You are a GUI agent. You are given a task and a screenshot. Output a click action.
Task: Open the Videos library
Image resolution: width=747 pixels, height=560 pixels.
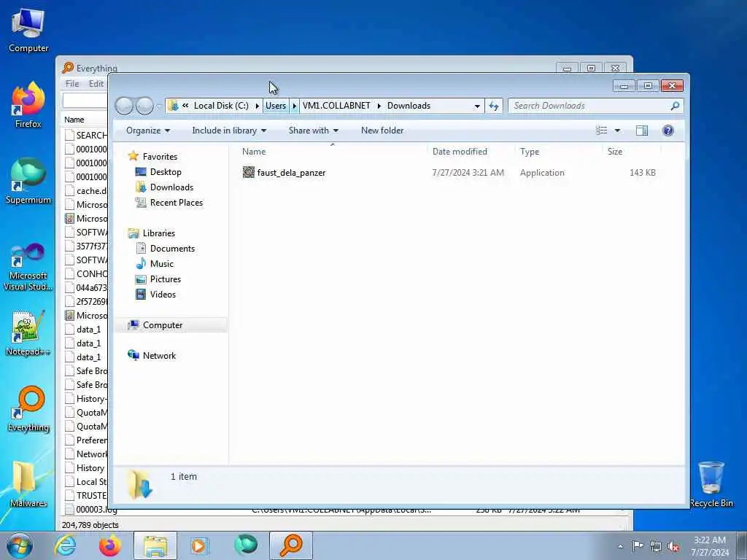[155, 295]
